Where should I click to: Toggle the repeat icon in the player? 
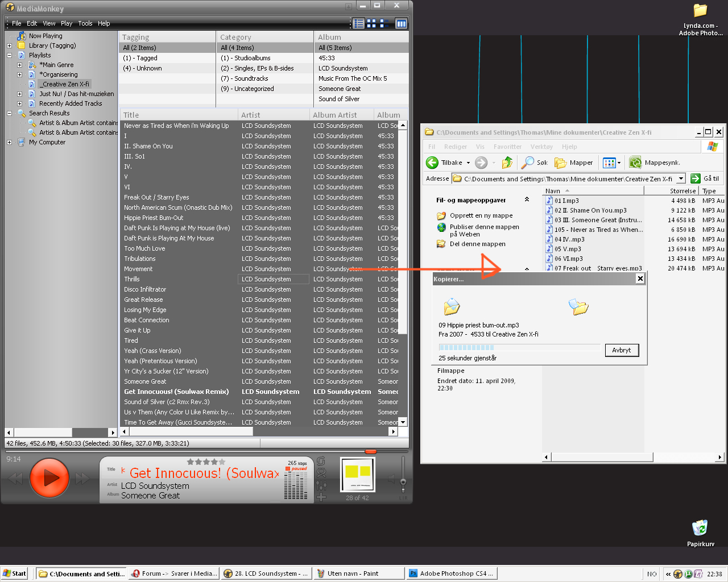(x=321, y=461)
